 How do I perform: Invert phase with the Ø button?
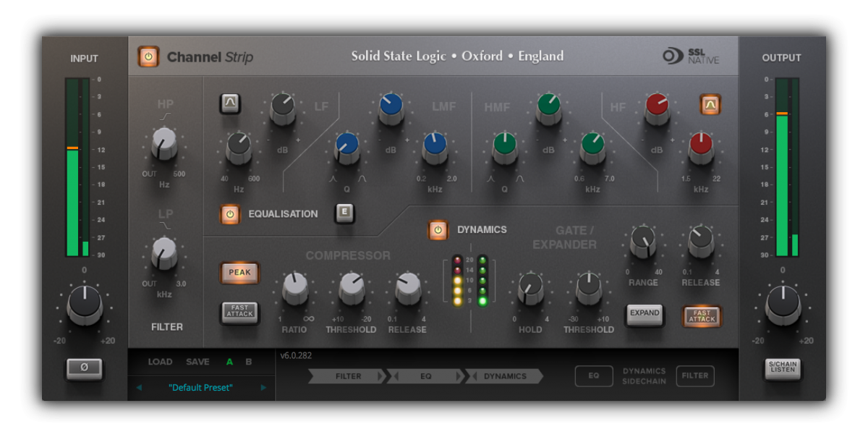84,368
